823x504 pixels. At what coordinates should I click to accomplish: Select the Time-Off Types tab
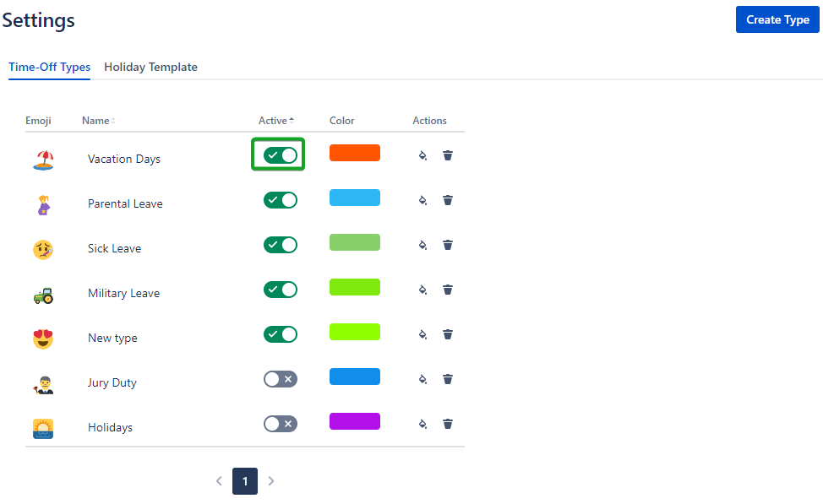[50, 68]
